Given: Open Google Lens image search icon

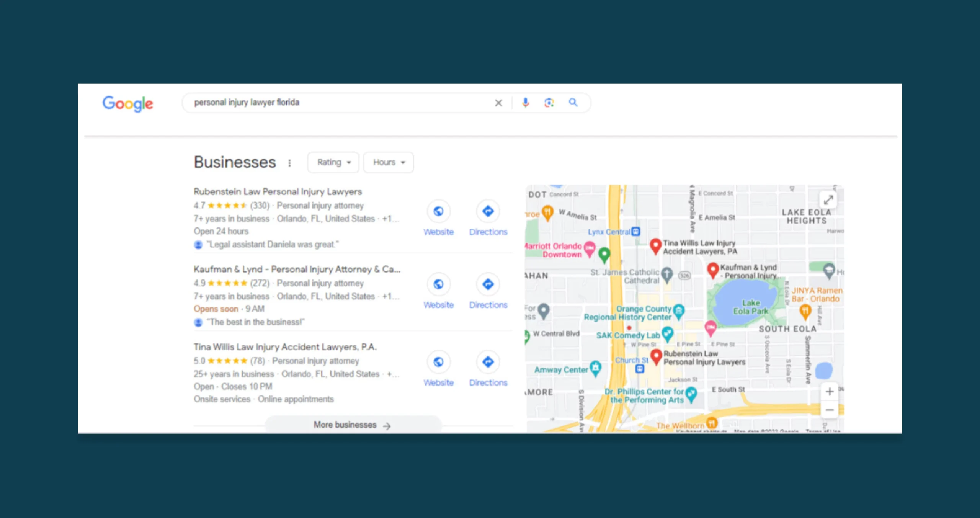Looking at the screenshot, I should point(549,103).
